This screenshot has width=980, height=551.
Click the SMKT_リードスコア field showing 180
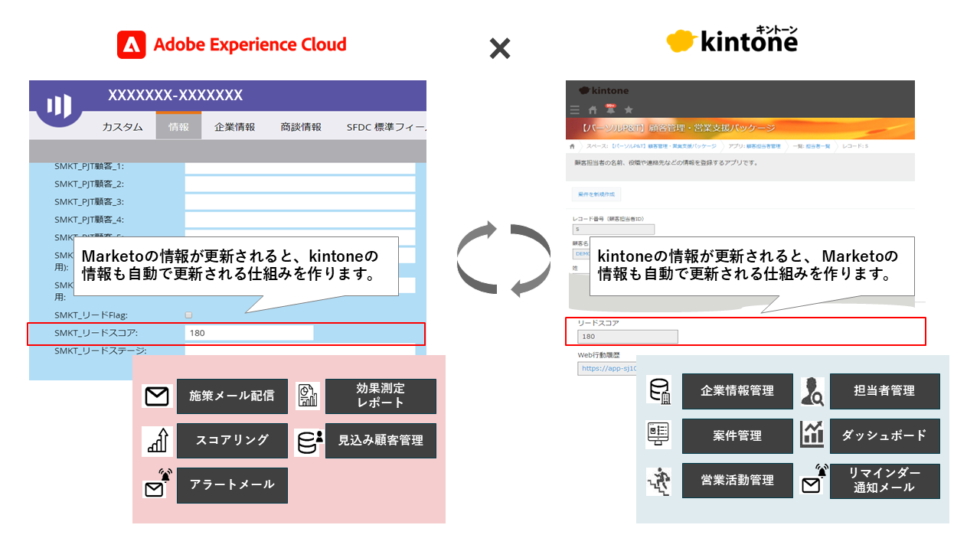click(249, 333)
